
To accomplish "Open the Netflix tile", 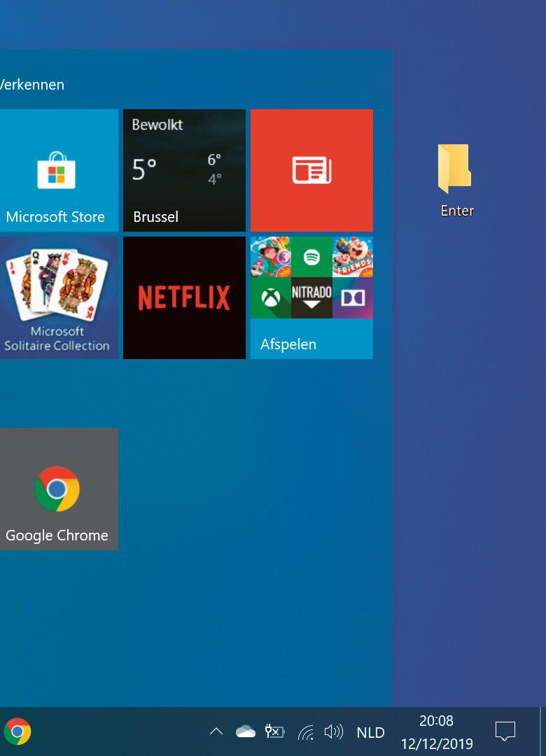I will (x=184, y=297).
